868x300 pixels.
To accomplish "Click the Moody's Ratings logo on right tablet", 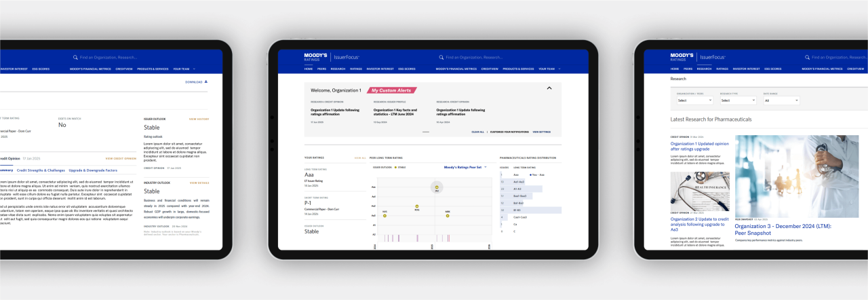I will tap(682, 57).
